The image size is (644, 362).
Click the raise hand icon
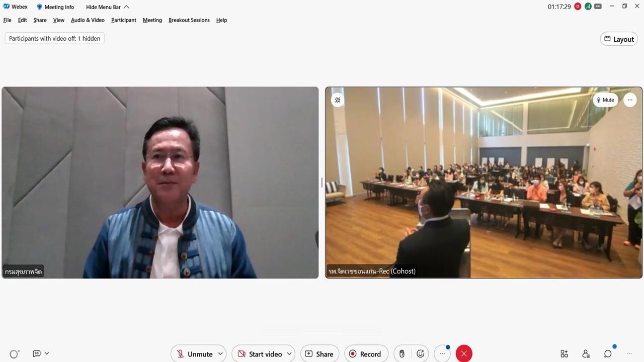pyautogui.click(x=401, y=354)
